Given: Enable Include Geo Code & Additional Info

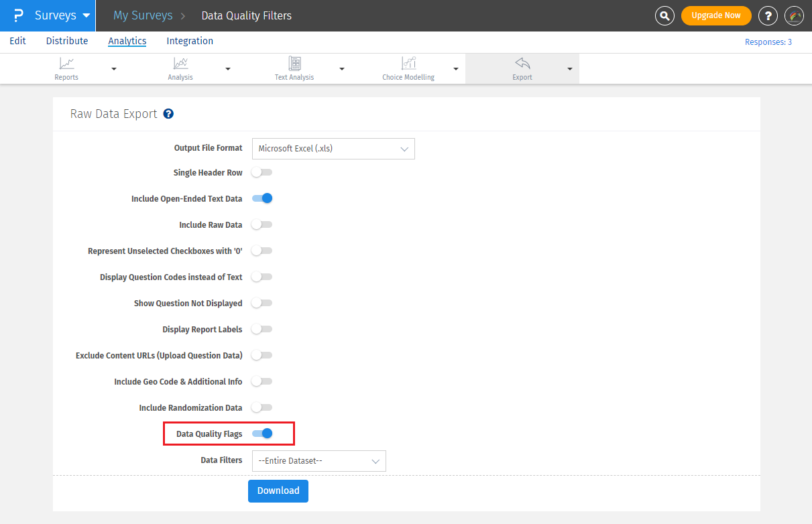Looking at the screenshot, I should 262,381.
